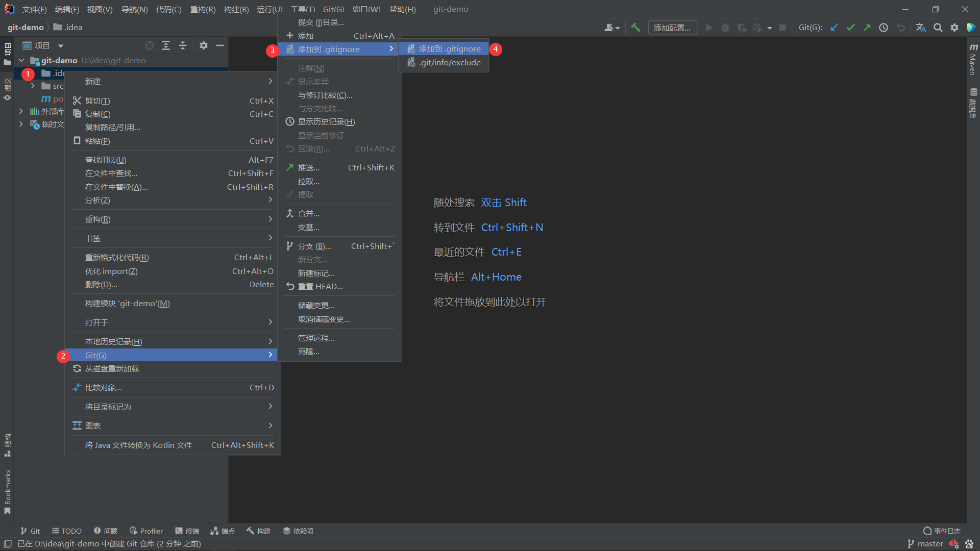Expand the src folder node
980x551 pixels.
[x=33, y=86]
